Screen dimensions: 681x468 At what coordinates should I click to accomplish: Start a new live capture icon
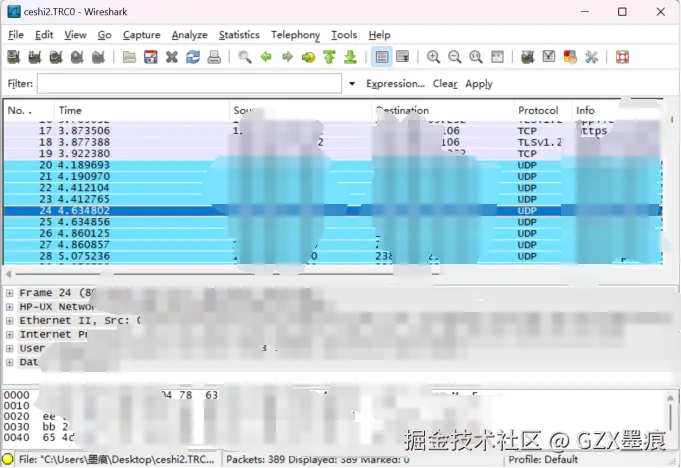pyautogui.click(x=56, y=57)
